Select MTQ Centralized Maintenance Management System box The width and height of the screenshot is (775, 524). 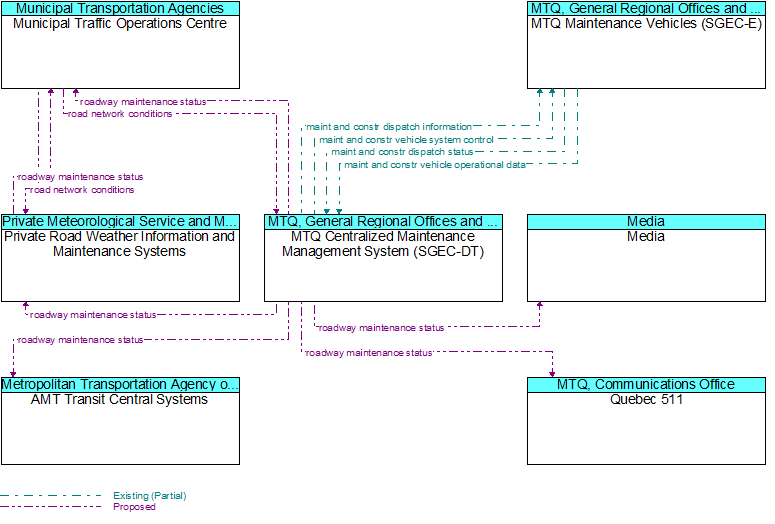click(x=383, y=258)
